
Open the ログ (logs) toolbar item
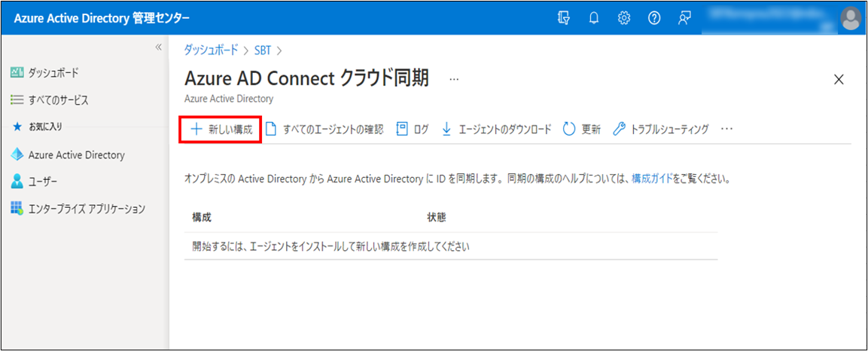click(413, 130)
